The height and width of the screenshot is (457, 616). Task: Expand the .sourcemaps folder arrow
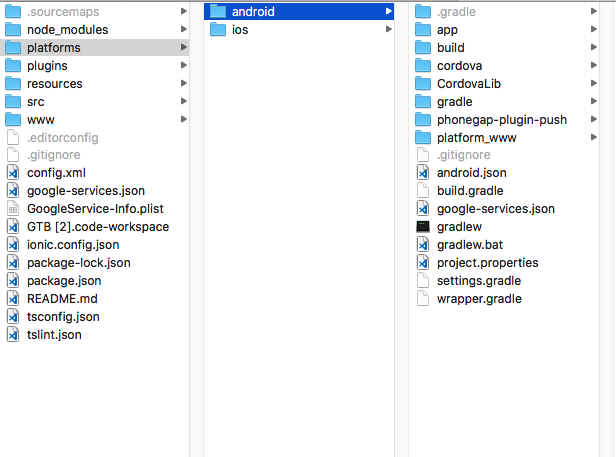coord(183,11)
